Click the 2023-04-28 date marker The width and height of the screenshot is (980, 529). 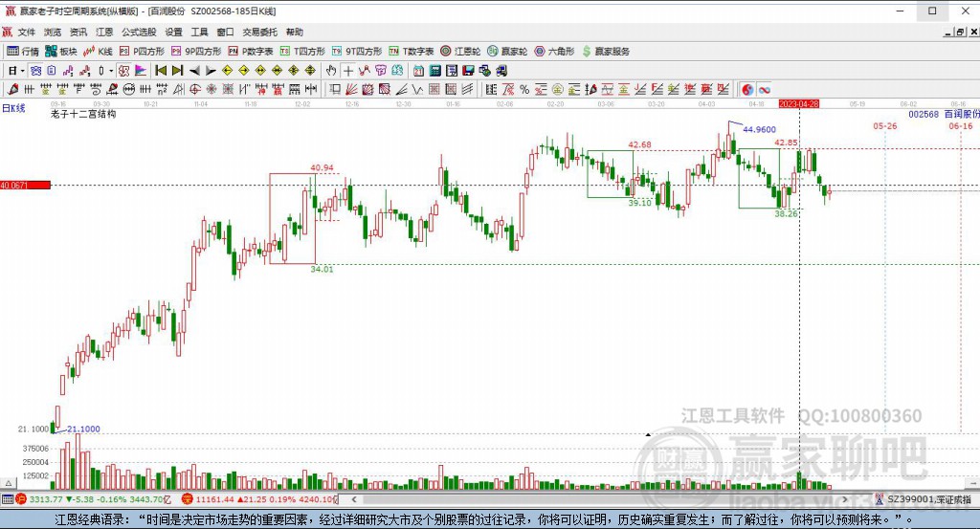(x=799, y=103)
